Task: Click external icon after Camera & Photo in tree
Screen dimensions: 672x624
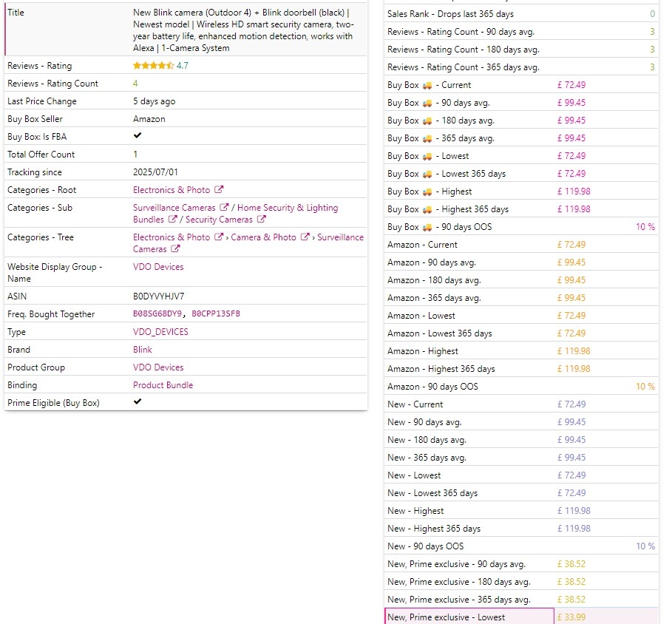Action: [x=305, y=237]
